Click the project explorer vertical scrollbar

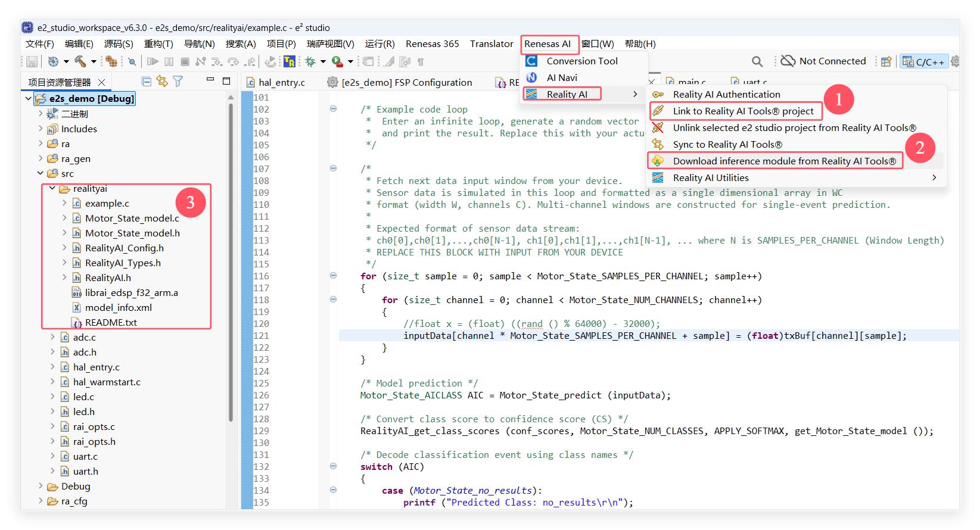click(x=231, y=262)
